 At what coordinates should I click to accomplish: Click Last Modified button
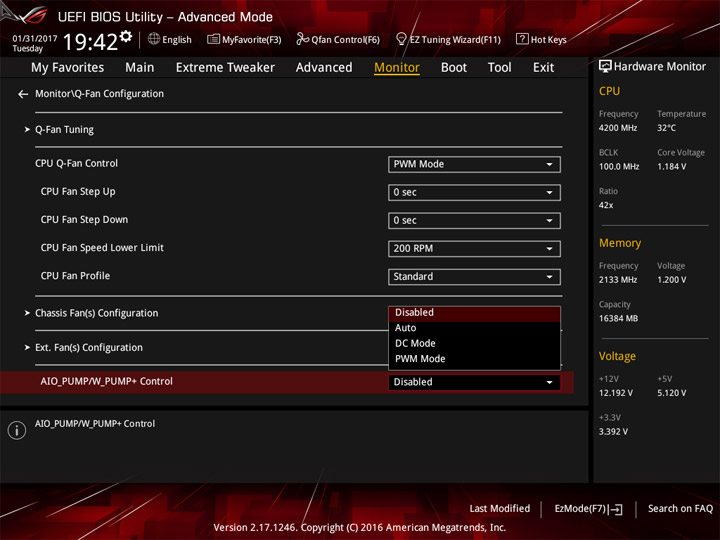[500, 509]
